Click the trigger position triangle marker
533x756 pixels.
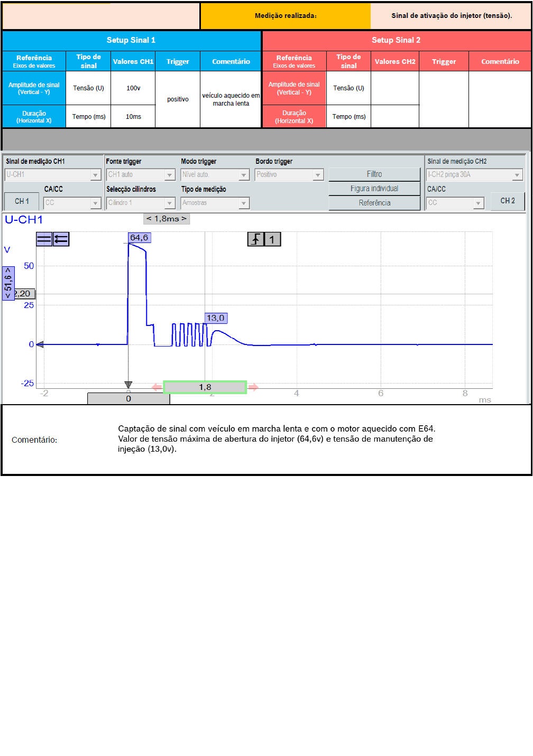[128, 385]
